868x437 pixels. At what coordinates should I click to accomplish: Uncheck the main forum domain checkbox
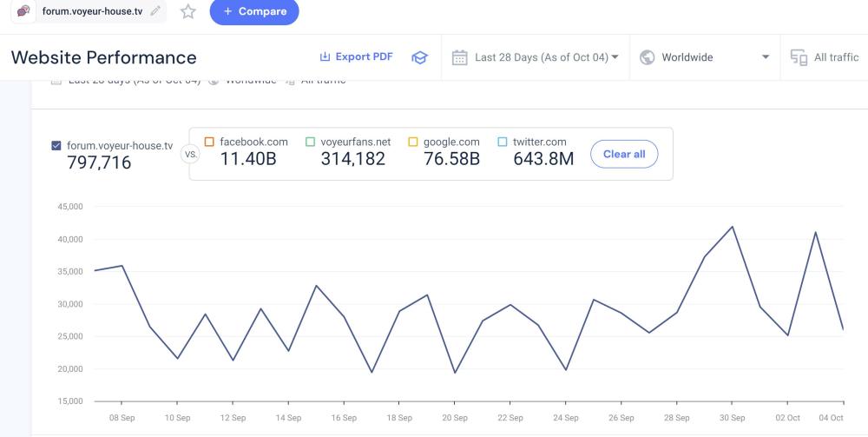coord(56,146)
